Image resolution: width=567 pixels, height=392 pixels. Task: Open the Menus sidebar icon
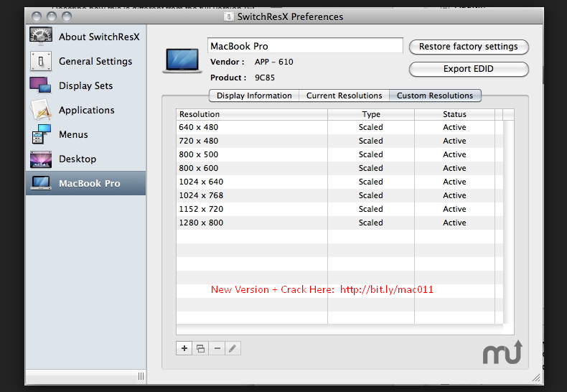coord(41,134)
